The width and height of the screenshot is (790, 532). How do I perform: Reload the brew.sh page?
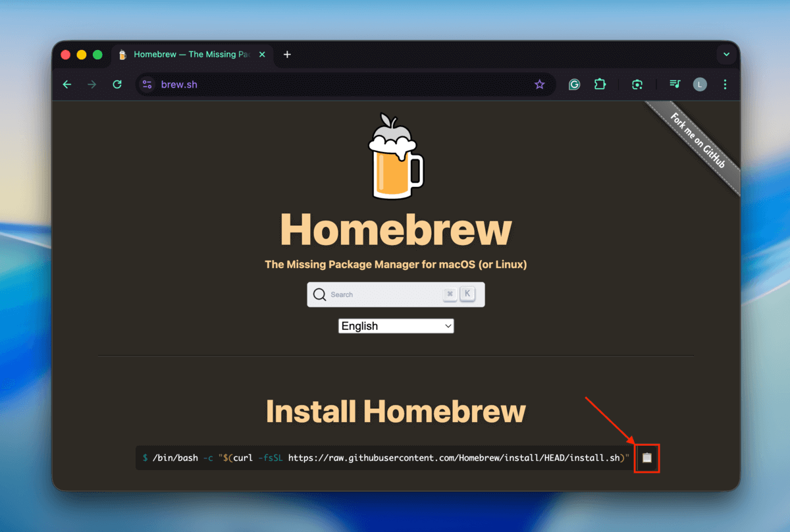117,84
